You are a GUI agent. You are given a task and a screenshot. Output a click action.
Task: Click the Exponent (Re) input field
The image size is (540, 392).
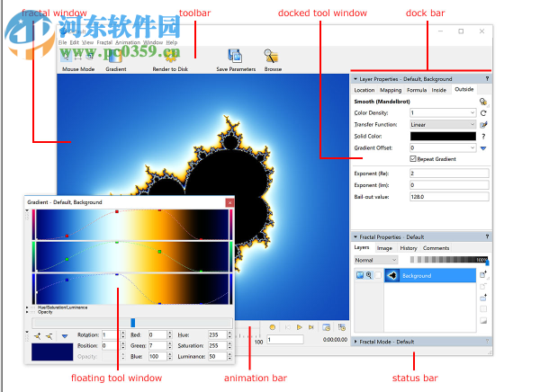(x=449, y=174)
